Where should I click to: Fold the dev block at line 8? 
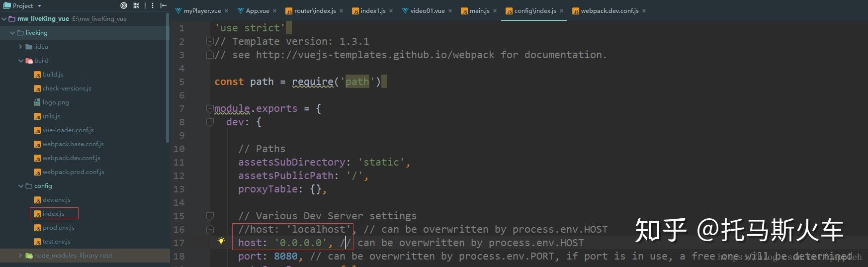point(210,122)
